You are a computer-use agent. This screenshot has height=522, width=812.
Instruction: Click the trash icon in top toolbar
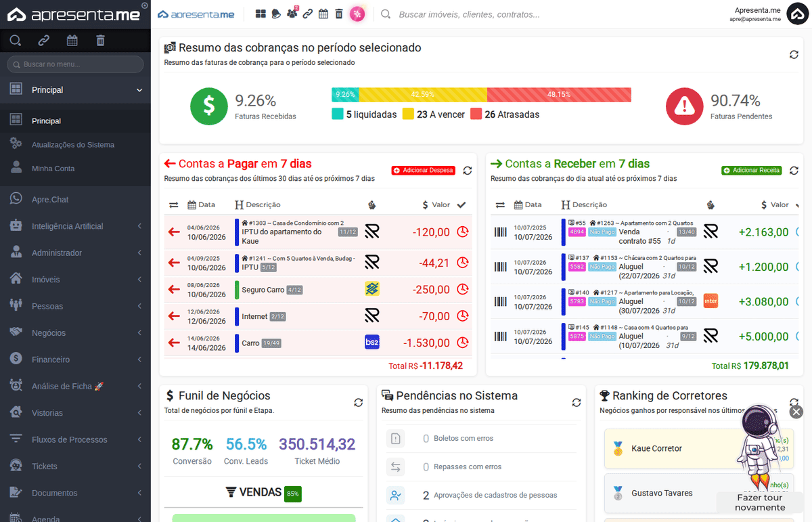tap(339, 14)
